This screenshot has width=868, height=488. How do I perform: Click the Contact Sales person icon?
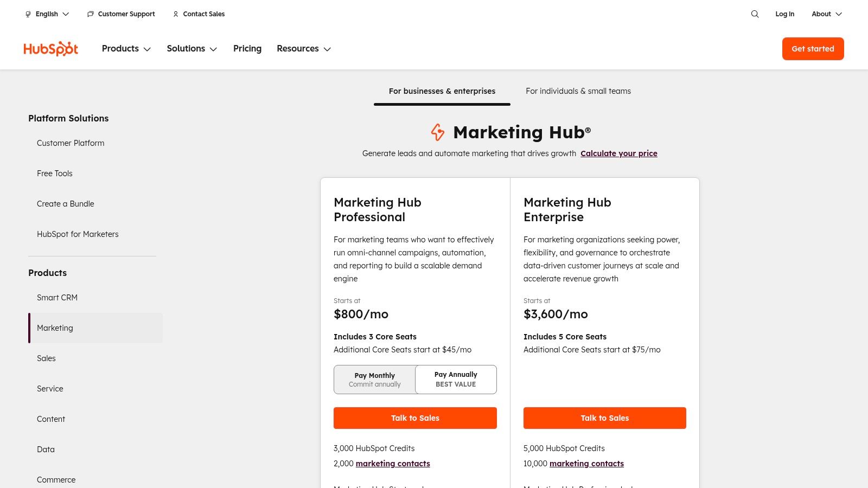(x=175, y=14)
